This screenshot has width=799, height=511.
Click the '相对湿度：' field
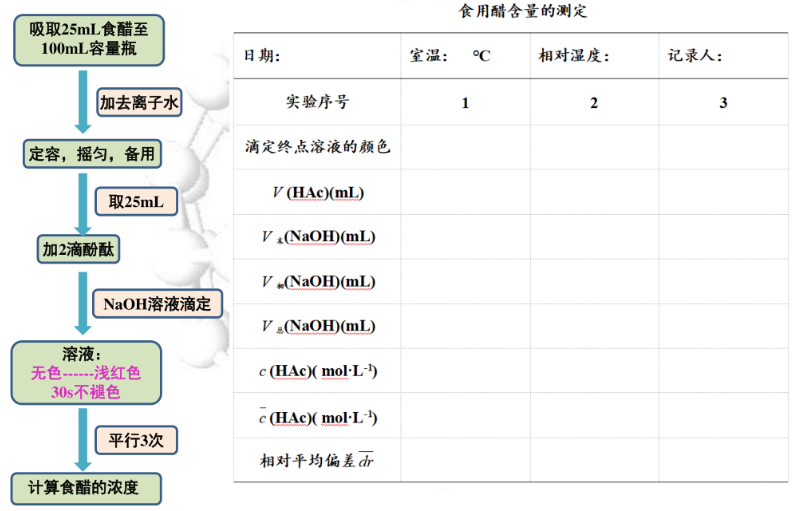pyautogui.click(x=574, y=56)
